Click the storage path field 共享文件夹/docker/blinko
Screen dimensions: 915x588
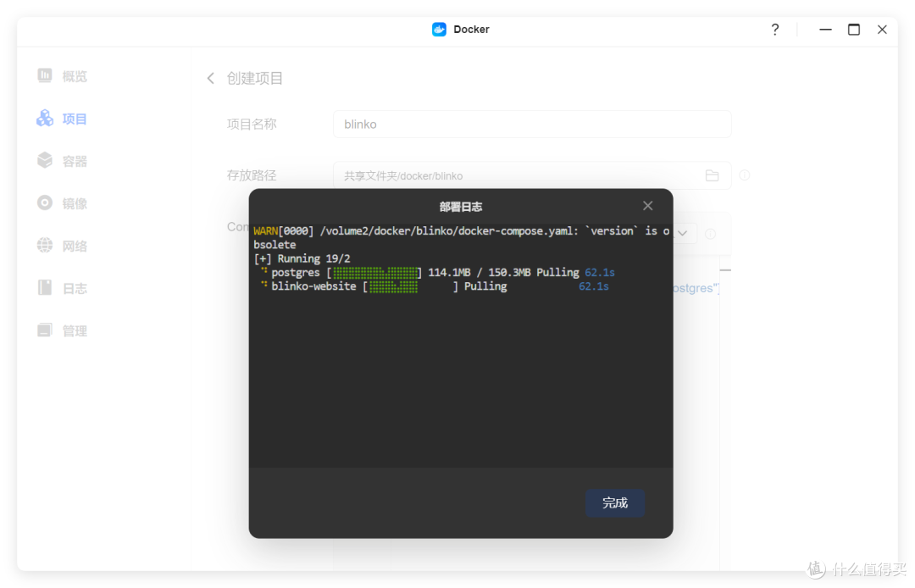tap(517, 175)
